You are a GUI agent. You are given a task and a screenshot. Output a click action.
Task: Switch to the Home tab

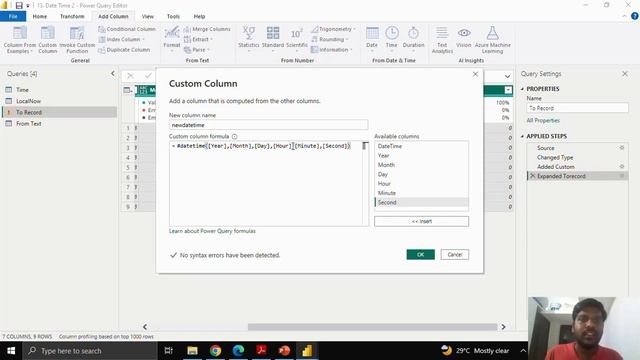[40, 16]
